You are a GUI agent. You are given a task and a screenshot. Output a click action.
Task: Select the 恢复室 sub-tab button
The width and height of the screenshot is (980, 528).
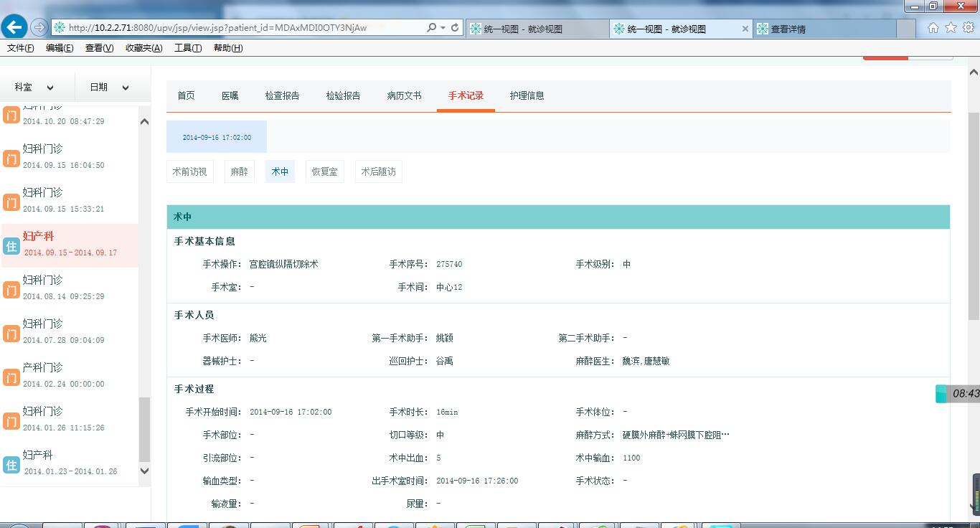324,172
